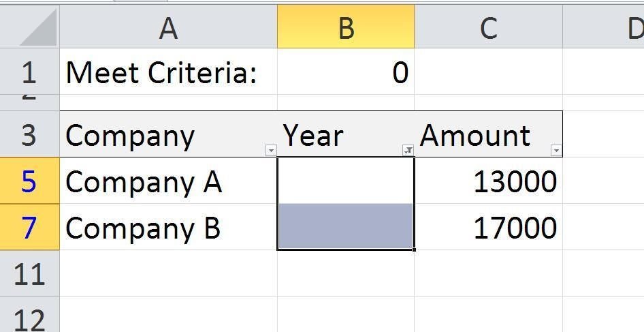Click column C header
The height and width of the screenshot is (332, 644).
point(488,27)
